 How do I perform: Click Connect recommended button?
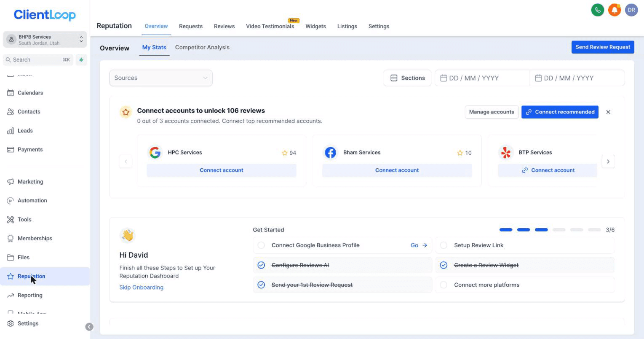560,112
